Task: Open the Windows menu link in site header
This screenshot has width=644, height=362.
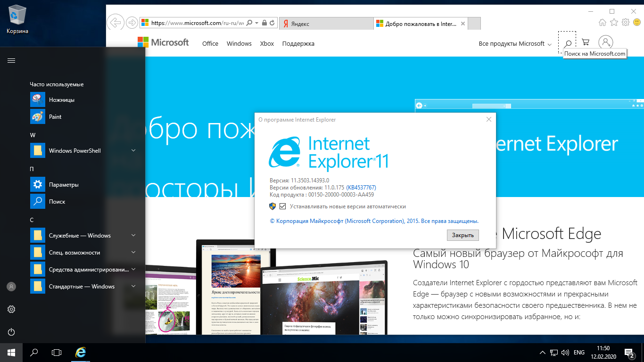Action: point(239,43)
